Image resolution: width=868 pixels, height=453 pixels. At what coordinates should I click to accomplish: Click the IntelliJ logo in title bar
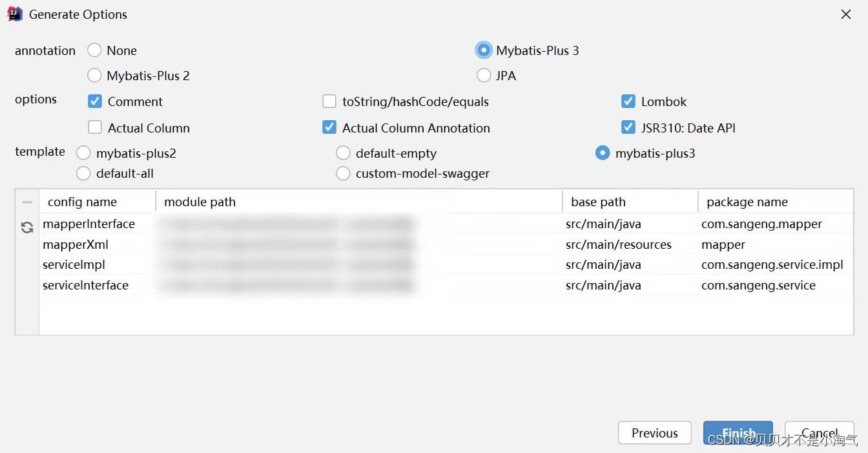click(x=15, y=14)
